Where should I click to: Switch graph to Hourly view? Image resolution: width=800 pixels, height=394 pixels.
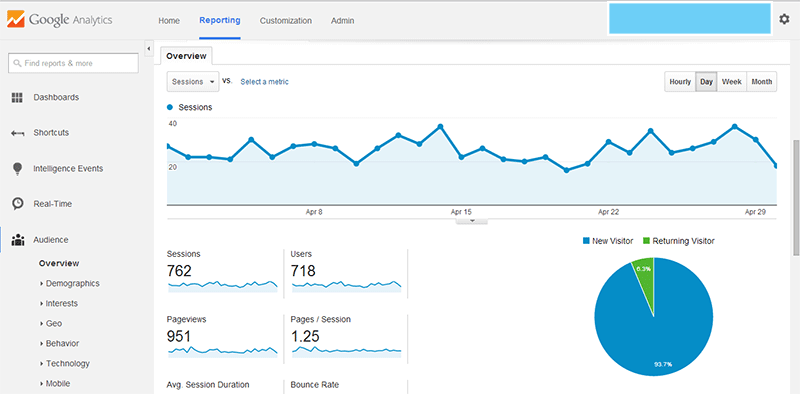[x=680, y=82]
